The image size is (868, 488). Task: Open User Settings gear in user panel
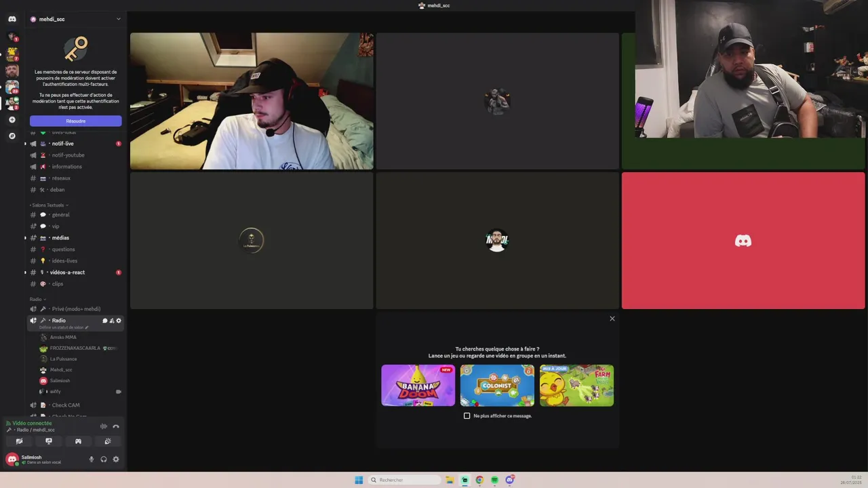(116, 460)
